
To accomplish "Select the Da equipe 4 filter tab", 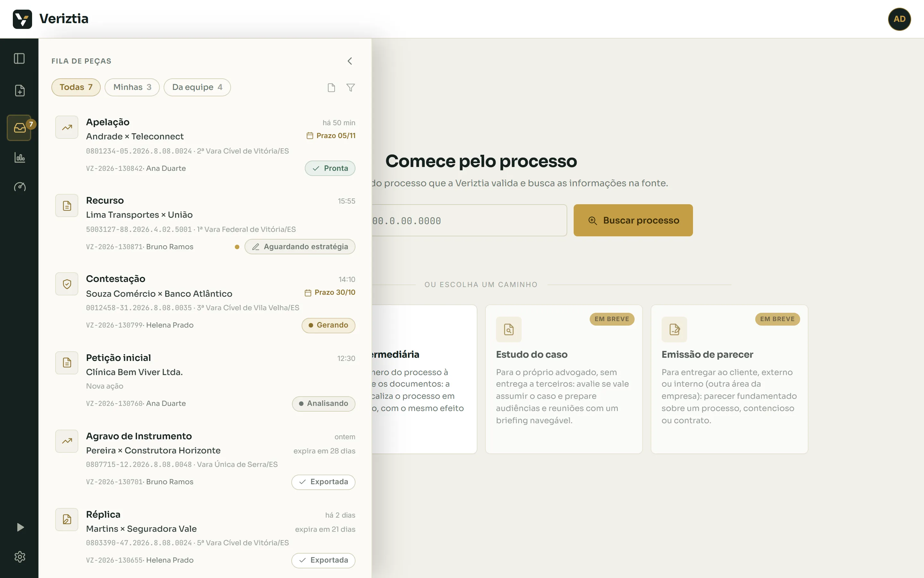I will tap(197, 87).
